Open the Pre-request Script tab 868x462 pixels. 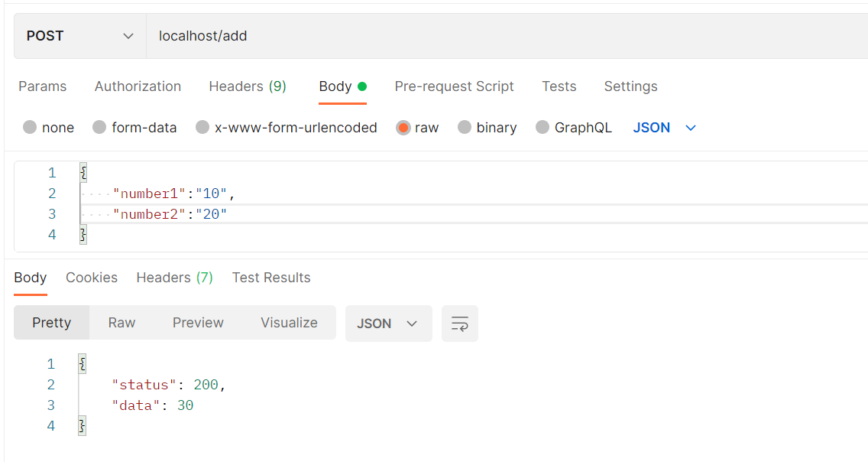click(x=454, y=86)
